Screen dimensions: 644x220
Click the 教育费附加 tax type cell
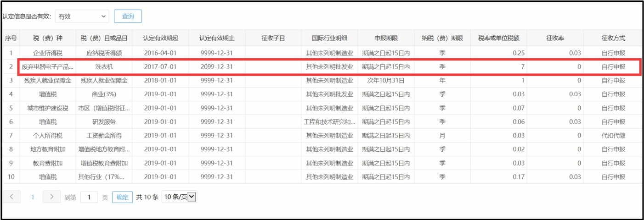point(47,163)
